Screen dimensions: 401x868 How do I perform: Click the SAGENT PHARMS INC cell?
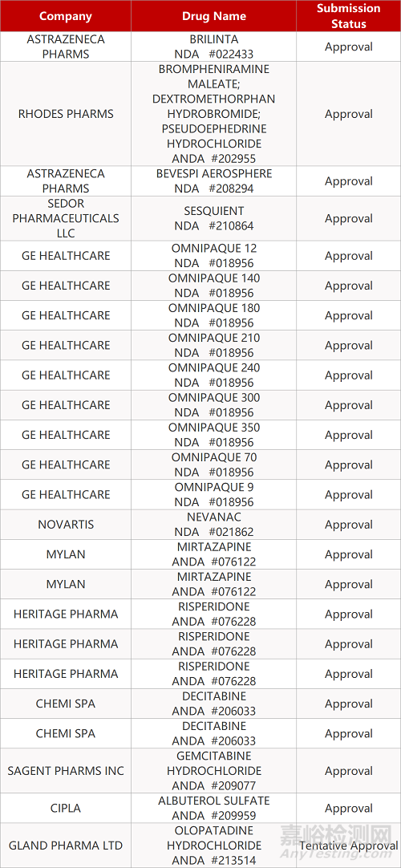(x=66, y=771)
